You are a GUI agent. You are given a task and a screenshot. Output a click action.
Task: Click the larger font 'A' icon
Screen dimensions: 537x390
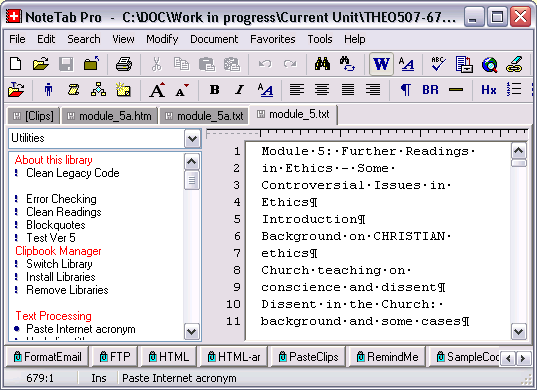tap(157, 90)
